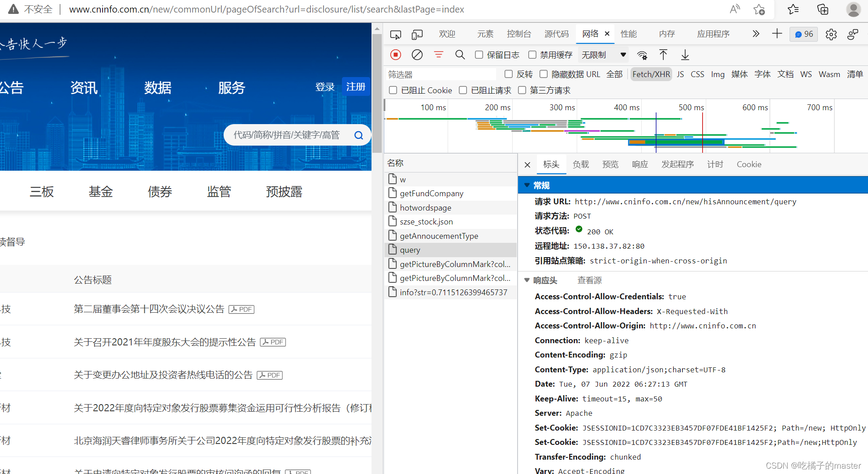
Task: Toggle 隐藏数据 URL checkbox
Action: [544, 74]
